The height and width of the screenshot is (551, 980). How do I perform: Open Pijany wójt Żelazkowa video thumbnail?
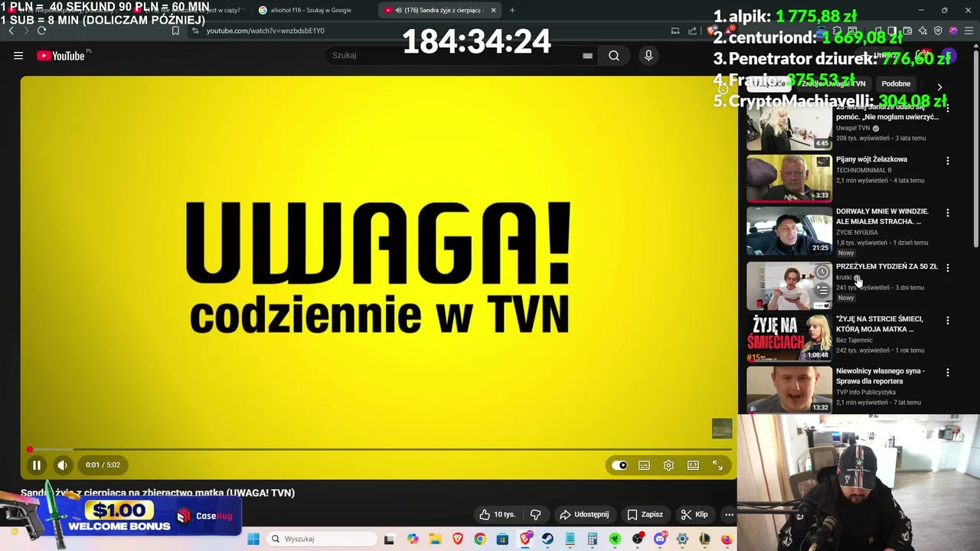(x=789, y=178)
